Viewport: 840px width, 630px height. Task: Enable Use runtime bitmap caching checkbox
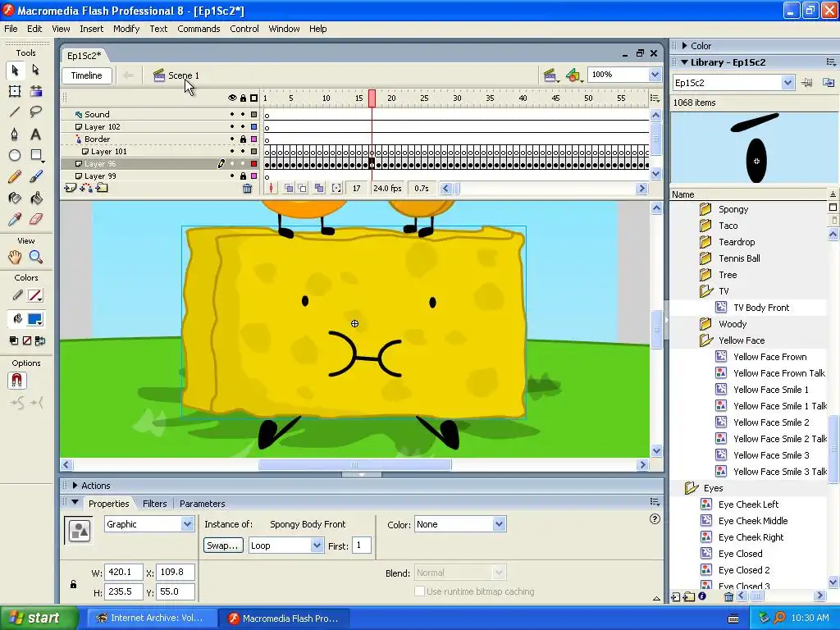[x=420, y=591]
